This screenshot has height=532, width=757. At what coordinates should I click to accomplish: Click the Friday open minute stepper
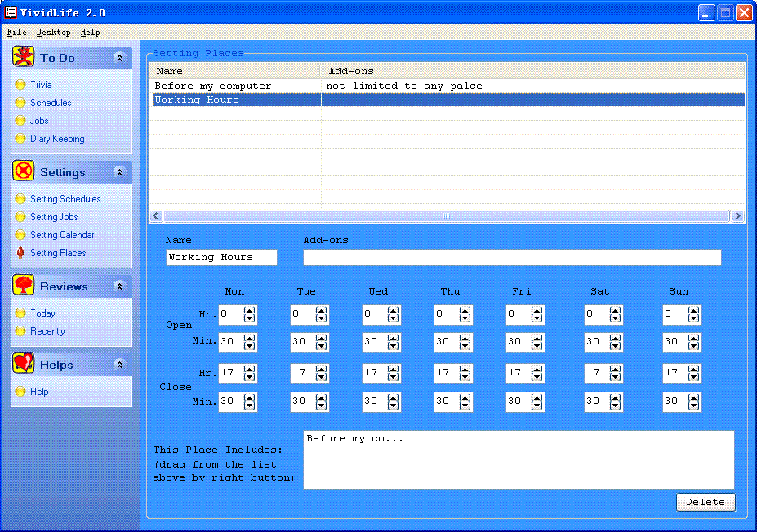(537, 342)
